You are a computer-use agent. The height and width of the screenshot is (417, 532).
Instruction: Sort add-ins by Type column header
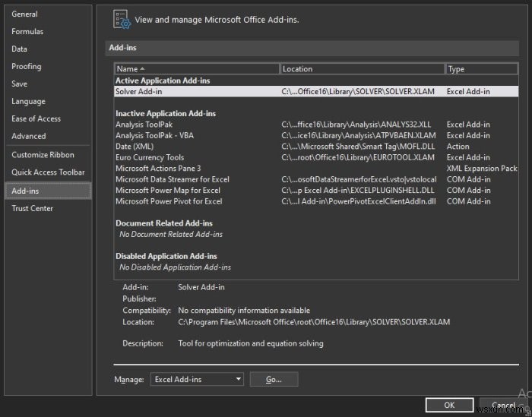481,69
